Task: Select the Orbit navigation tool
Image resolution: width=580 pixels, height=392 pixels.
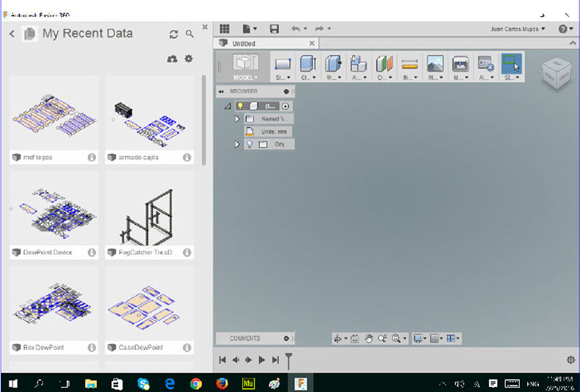Action: (x=338, y=338)
